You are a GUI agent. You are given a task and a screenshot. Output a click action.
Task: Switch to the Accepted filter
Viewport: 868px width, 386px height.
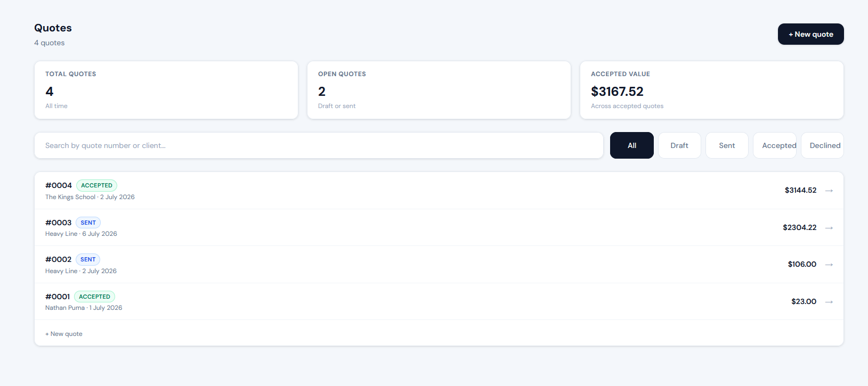pos(775,145)
